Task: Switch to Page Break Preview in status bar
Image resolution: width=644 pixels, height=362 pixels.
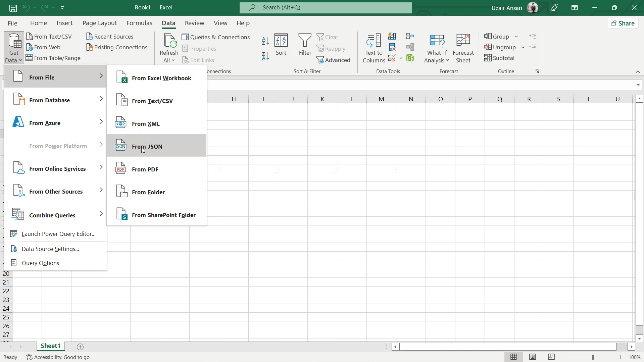Action: coord(551,357)
